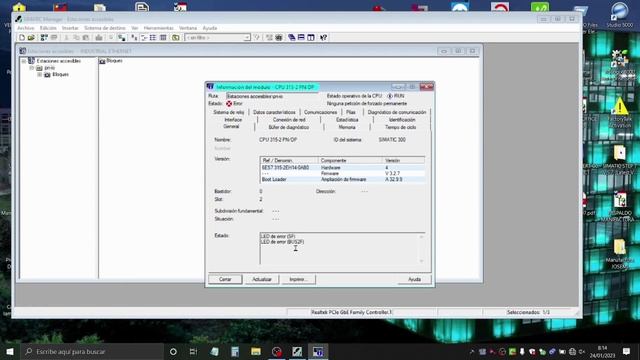The height and width of the screenshot is (360, 640).
Task: Click the Imprimir button
Action: click(x=299, y=280)
